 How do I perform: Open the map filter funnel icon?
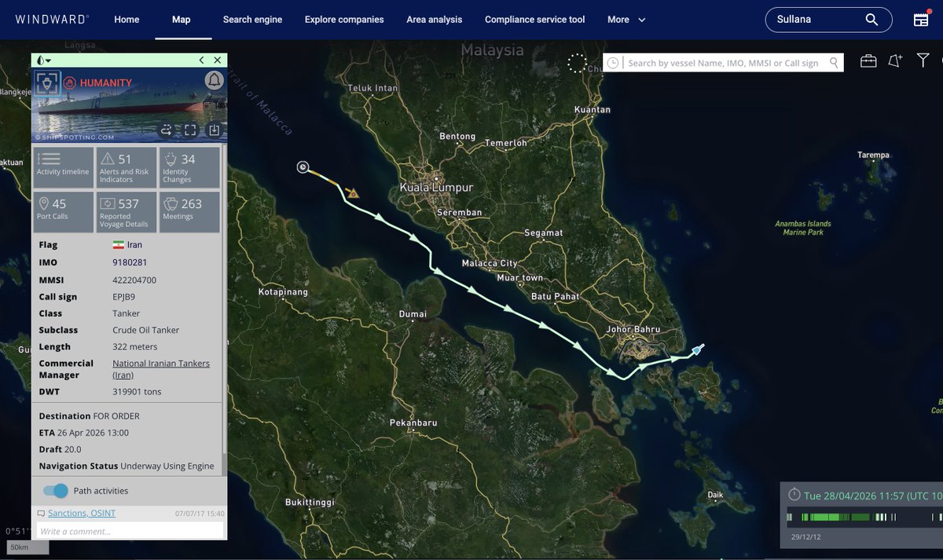pyautogui.click(x=923, y=60)
